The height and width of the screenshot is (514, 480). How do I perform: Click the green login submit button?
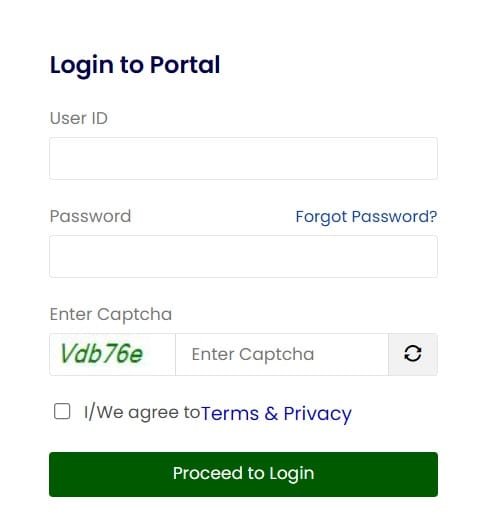point(243,474)
